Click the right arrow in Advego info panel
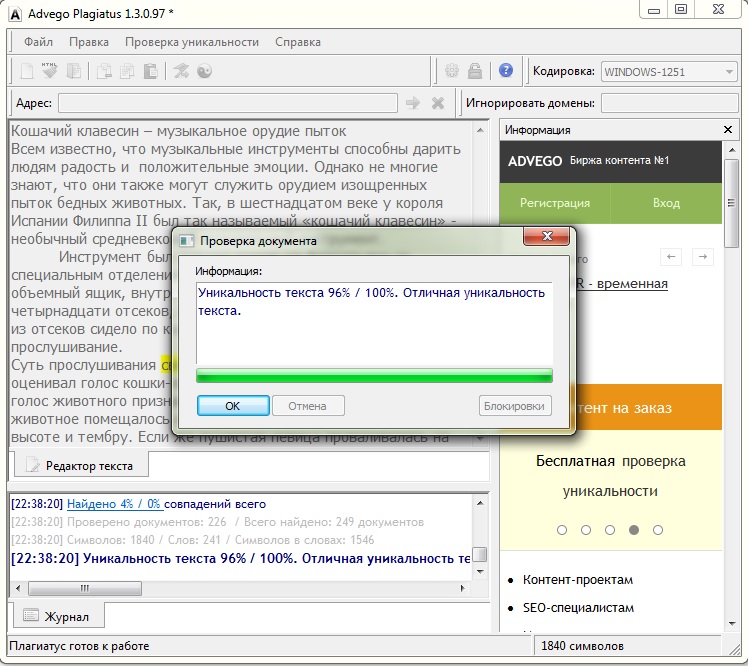 (x=703, y=257)
